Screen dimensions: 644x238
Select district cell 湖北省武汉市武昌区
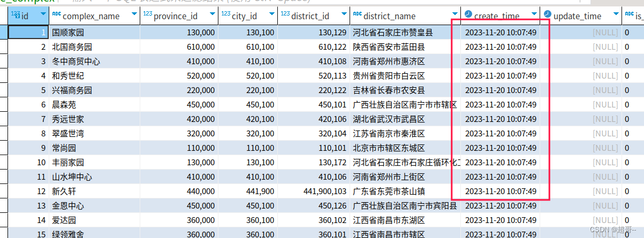405,119
